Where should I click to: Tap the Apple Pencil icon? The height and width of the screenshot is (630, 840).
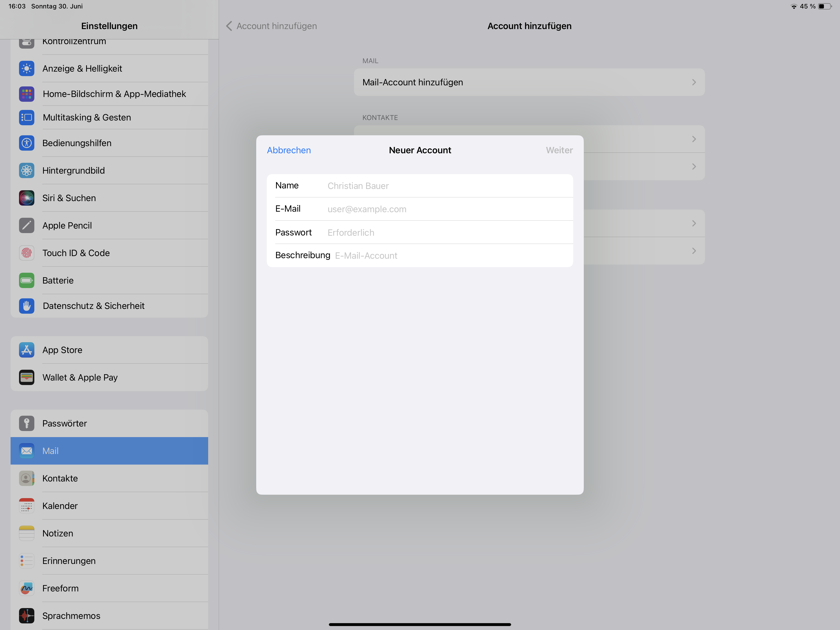(x=27, y=225)
